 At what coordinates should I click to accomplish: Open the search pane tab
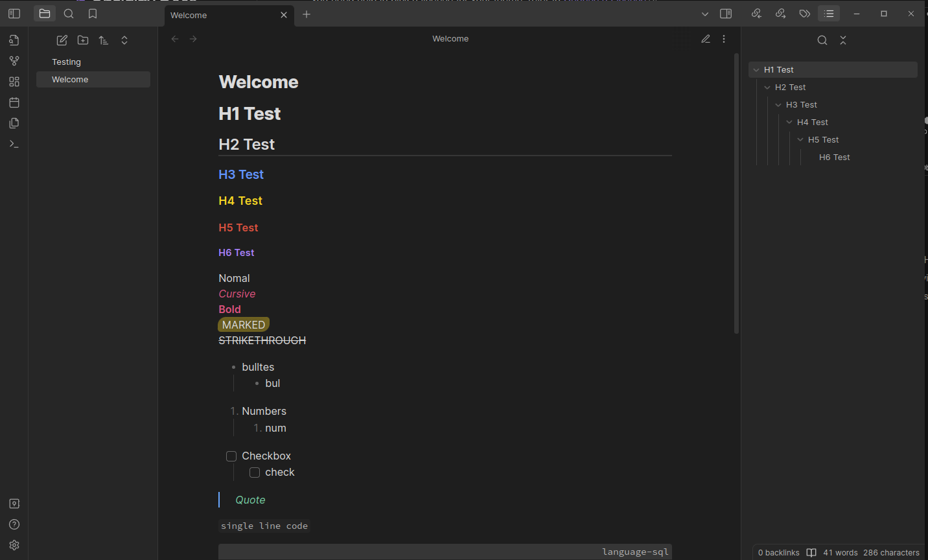[69, 14]
